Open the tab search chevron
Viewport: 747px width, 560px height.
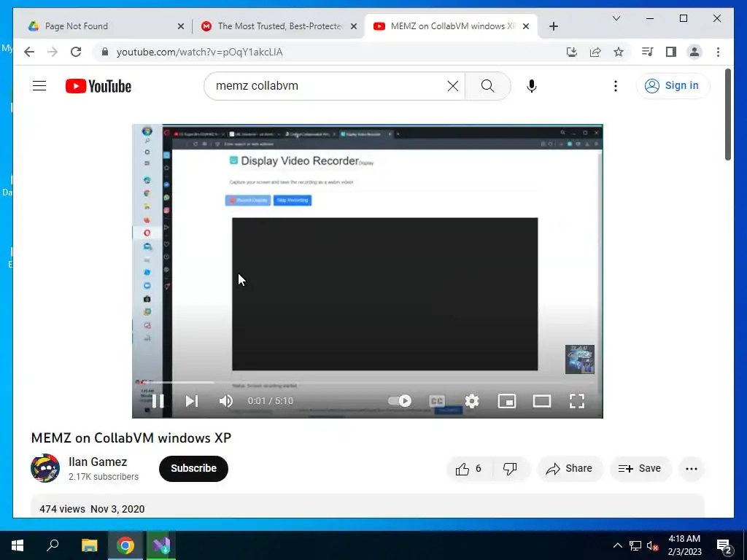pos(616,18)
